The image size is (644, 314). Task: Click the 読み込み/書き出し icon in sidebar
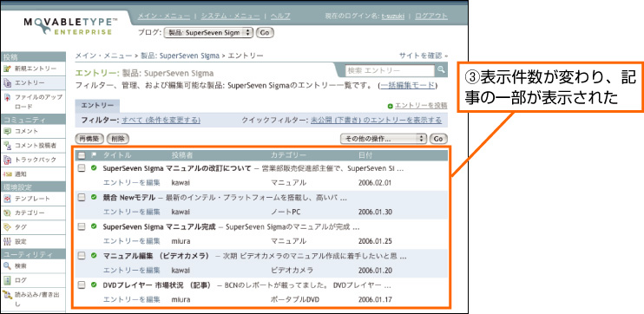pyautogui.click(x=7, y=294)
